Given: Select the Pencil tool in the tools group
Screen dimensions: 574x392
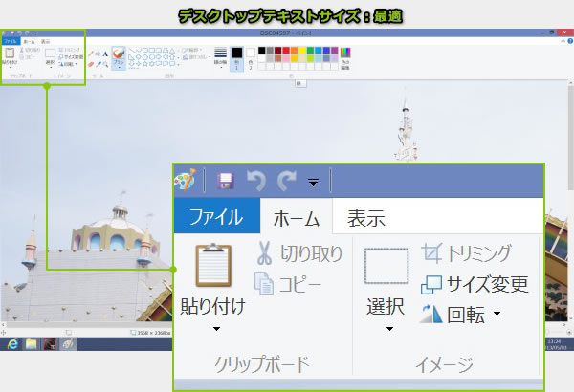Looking at the screenshot, I should (91, 54).
